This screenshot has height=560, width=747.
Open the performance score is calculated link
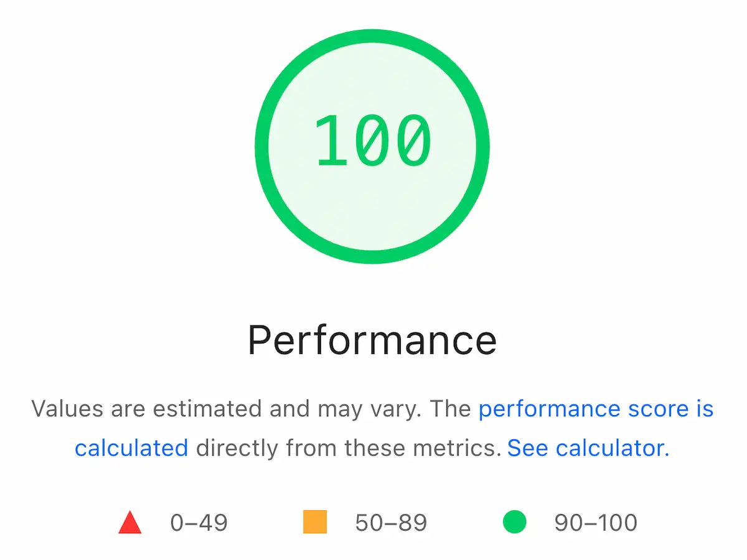(x=595, y=409)
